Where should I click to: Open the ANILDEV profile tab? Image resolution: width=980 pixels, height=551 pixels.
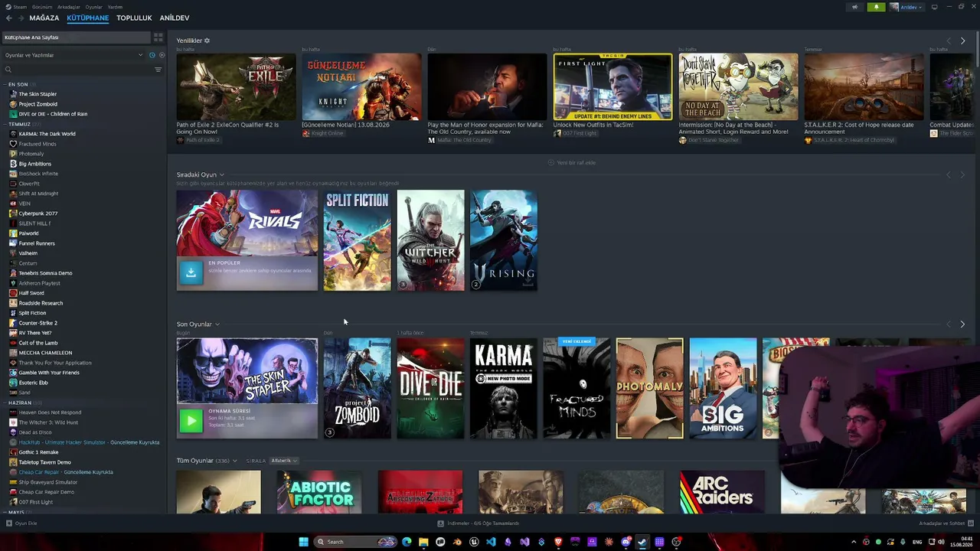coord(174,18)
